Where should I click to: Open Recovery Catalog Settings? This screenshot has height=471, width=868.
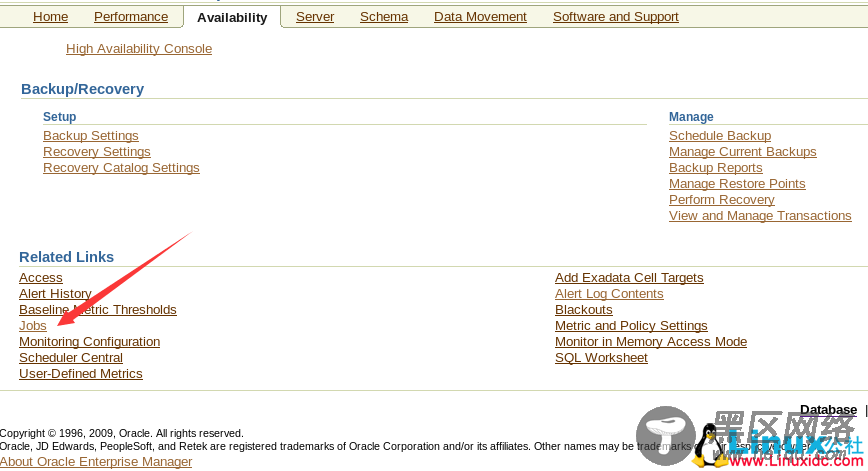click(121, 168)
